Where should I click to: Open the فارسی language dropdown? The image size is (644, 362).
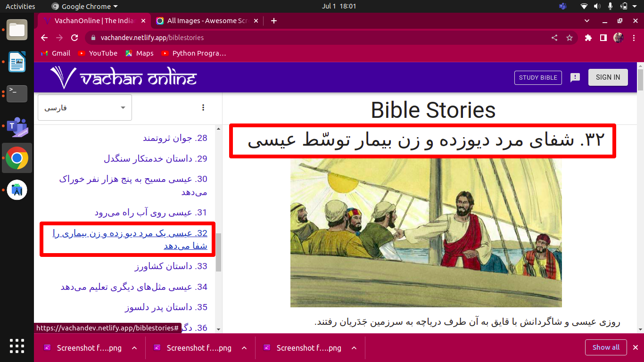84,107
